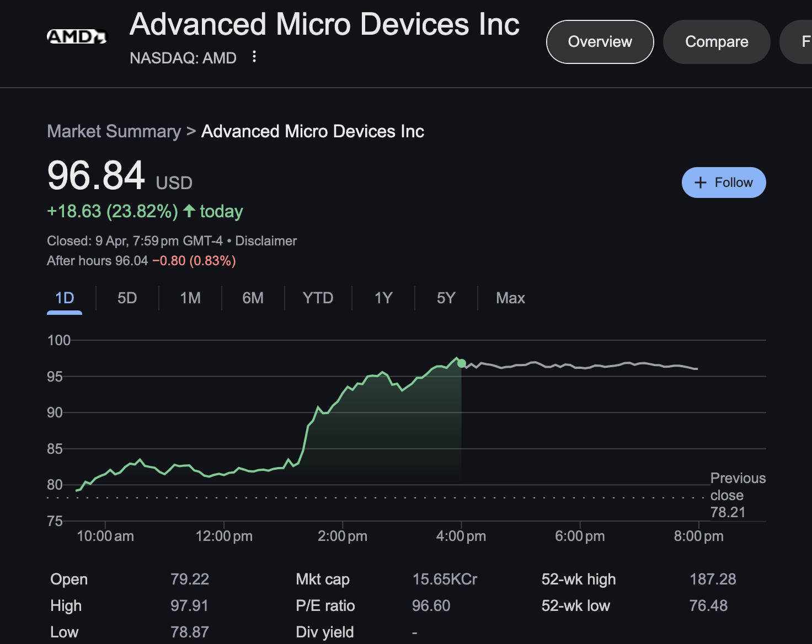Open the Market Summary breadcrumb link

114,131
